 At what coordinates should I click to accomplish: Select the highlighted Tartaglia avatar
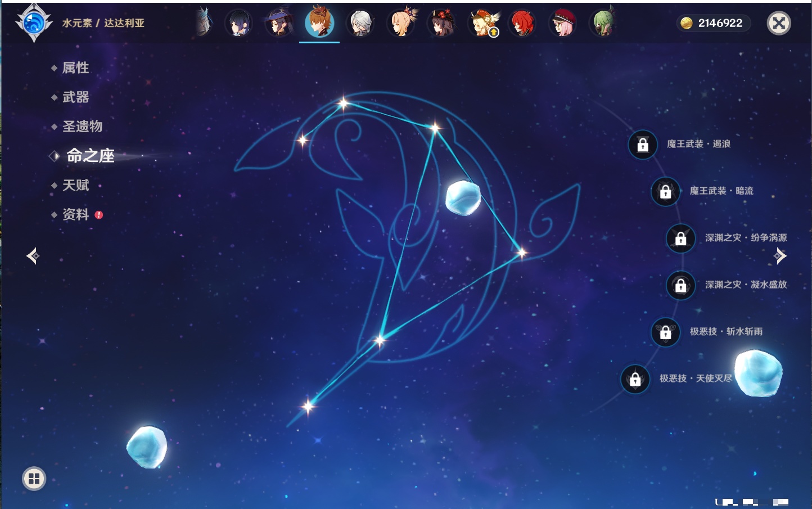click(x=319, y=23)
